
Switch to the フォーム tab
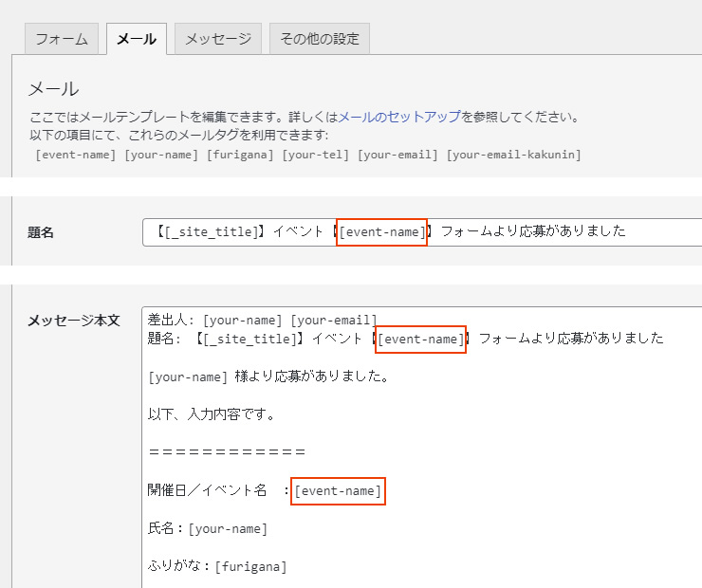(x=61, y=39)
